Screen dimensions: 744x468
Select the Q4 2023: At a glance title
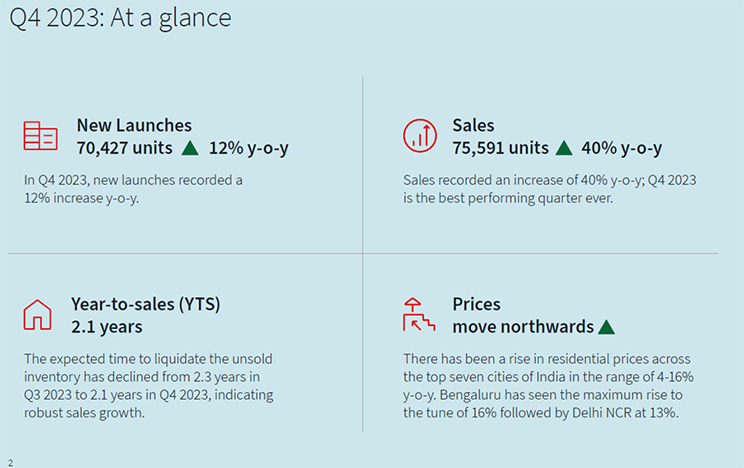(x=120, y=18)
